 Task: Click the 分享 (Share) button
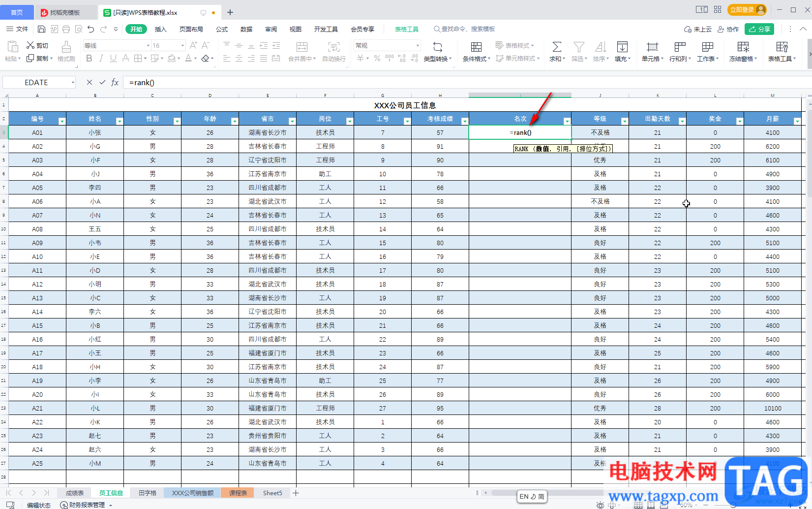click(759, 29)
